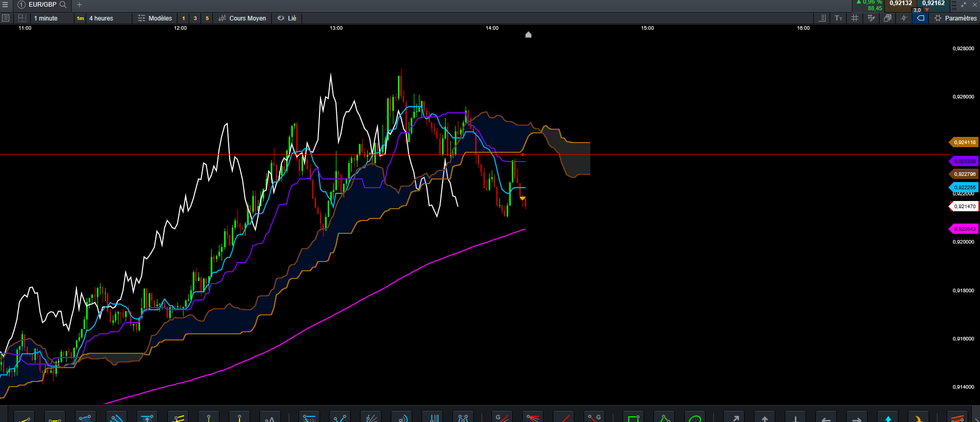Open Paramètres settings
The width and height of the screenshot is (980, 422).
pyautogui.click(x=955, y=18)
